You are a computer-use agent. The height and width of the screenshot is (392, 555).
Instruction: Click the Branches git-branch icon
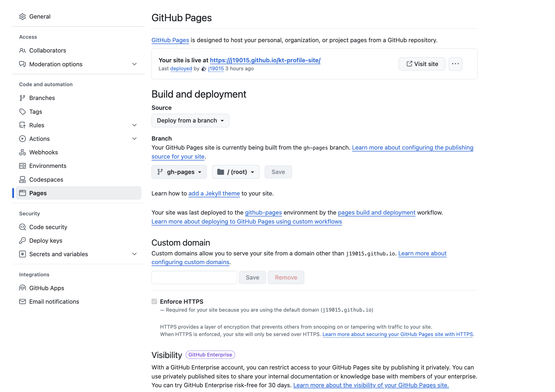pyautogui.click(x=23, y=98)
